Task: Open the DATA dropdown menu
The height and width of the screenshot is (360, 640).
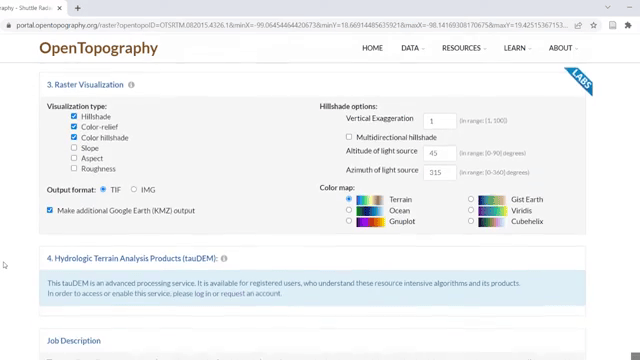Action: pyautogui.click(x=413, y=48)
